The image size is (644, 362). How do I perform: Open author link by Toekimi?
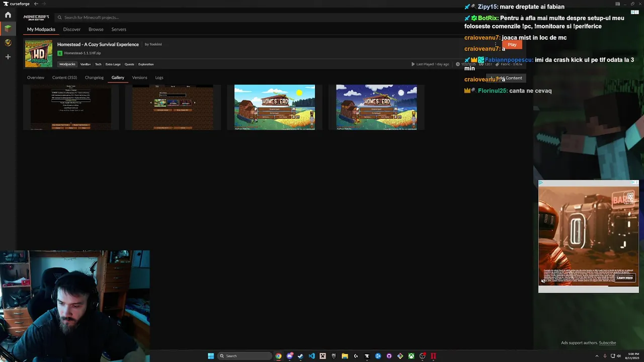153,44
